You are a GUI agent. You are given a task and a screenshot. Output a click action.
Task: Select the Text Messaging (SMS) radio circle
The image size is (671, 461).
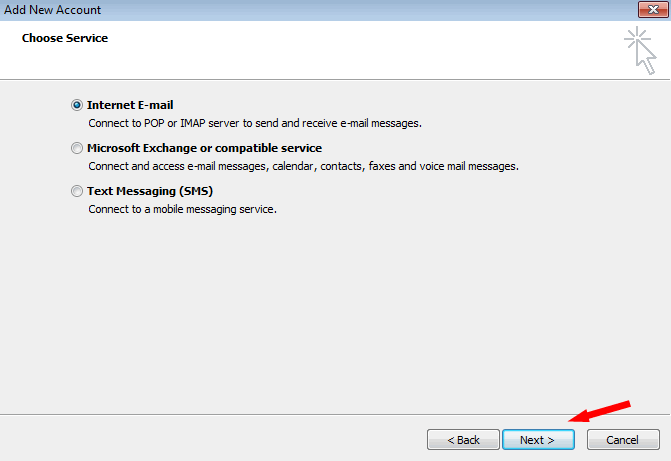pyautogui.click(x=77, y=191)
